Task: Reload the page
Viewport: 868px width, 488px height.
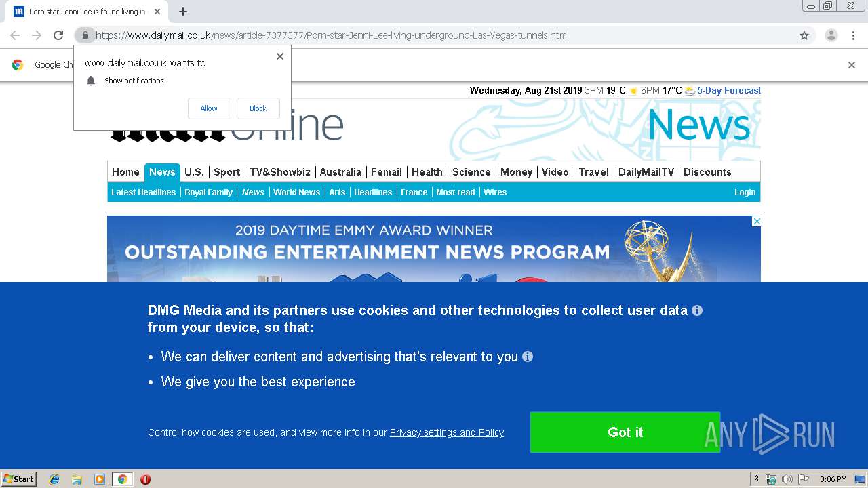Action: (x=58, y=35)
